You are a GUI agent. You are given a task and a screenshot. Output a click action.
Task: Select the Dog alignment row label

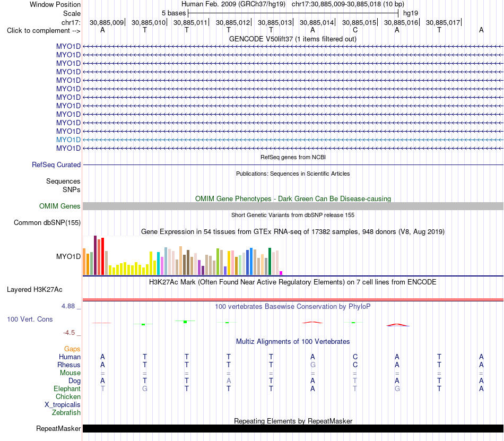[x=74, y=381]
